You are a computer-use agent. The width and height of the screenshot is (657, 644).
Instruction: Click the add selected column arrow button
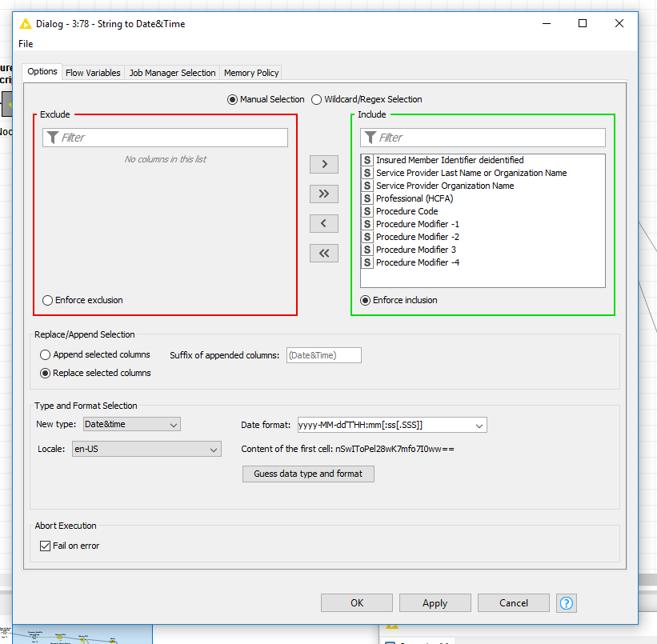(323, 164)
